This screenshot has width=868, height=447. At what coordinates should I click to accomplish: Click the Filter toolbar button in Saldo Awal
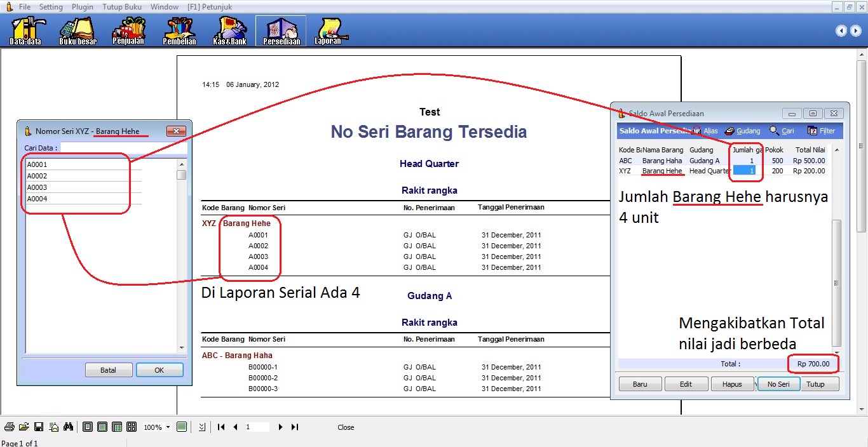tap(822, 131)
